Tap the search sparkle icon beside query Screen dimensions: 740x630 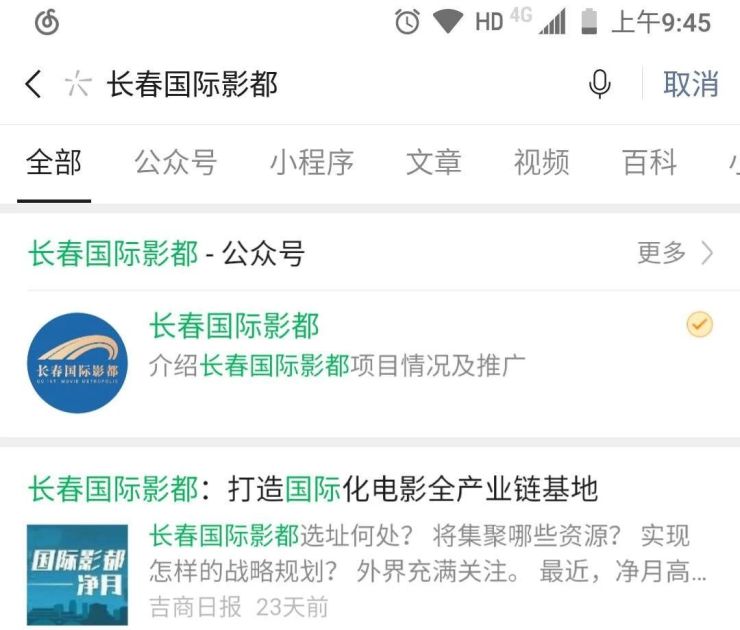pos(77,84)
